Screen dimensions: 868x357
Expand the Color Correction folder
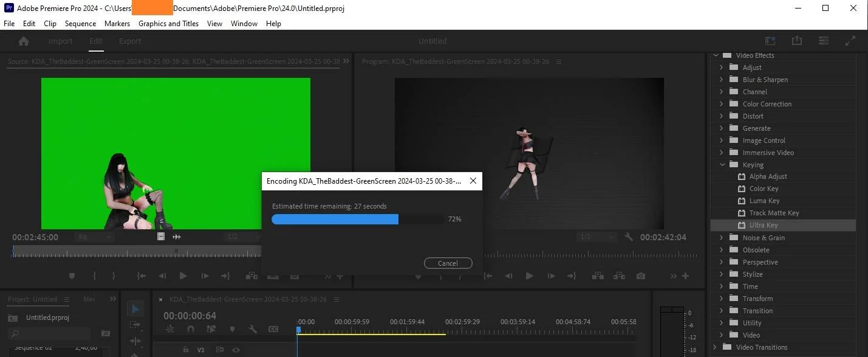[722, 104]
